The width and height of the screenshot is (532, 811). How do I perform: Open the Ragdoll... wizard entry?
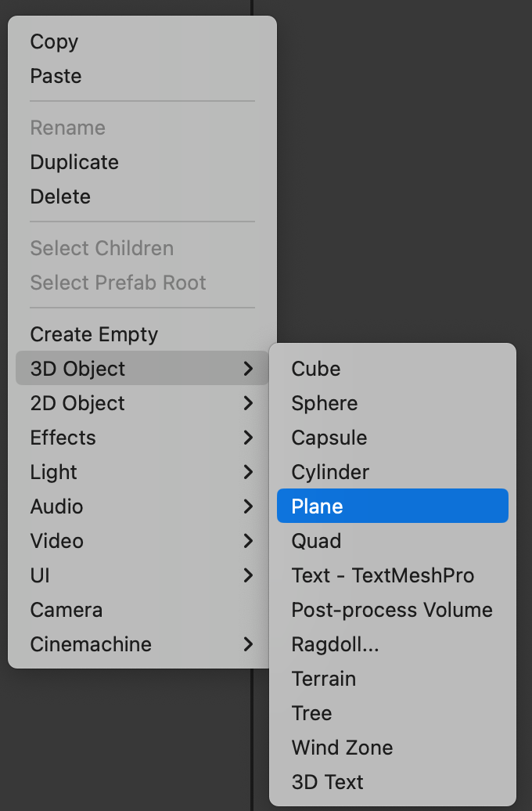coord(393,644)
